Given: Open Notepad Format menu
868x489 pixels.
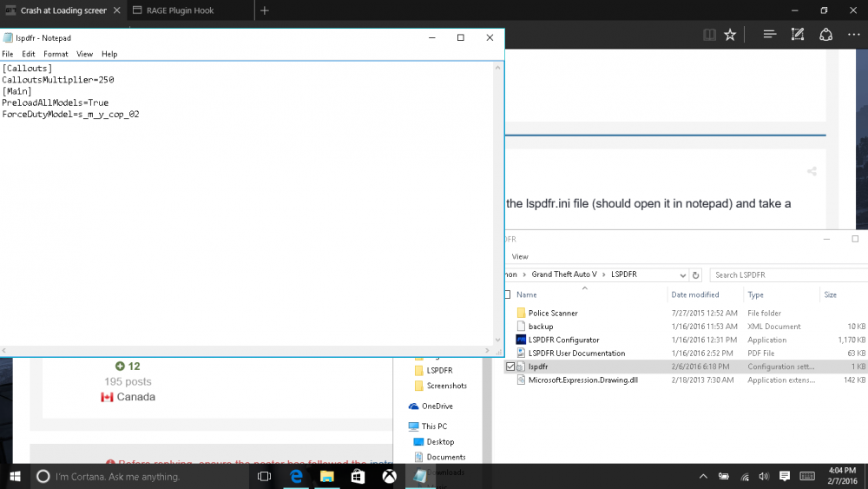Looking at the screenshot, I should pos(56,54).
